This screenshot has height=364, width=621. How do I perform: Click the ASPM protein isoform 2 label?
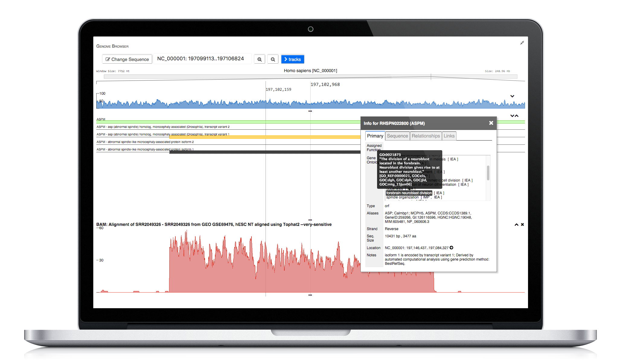pyautogui.click(x=145, y=142)
